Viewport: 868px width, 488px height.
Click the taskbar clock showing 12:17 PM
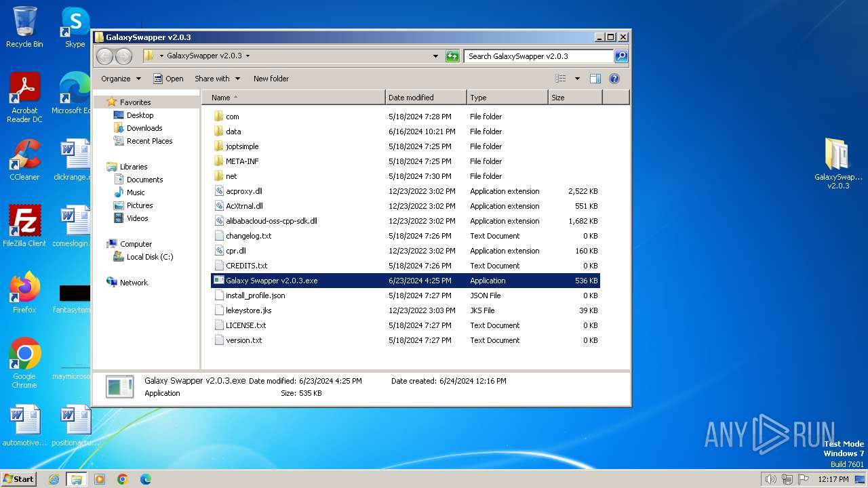pyautogui.click(x=833, y=479)
